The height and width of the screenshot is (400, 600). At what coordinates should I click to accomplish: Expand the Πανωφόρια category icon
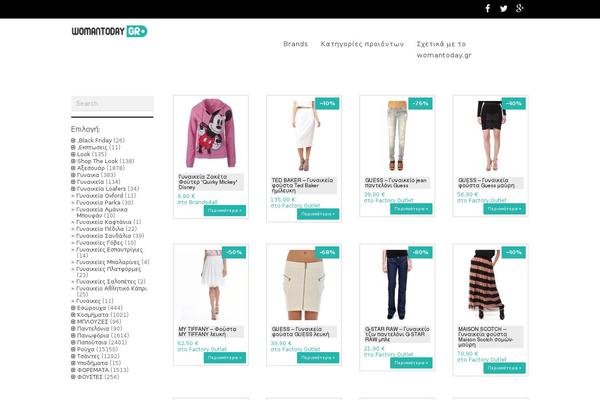pos(73,335)
